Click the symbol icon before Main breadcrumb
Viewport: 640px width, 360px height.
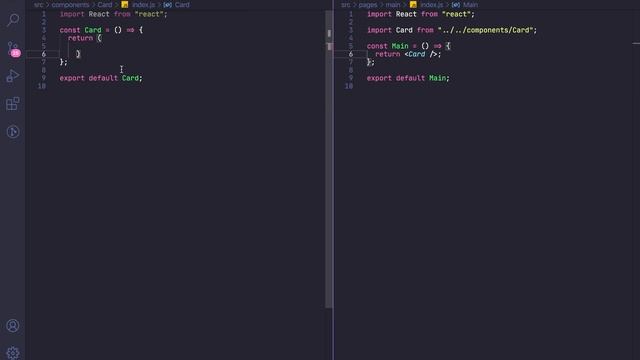click(x=456, y=4)
